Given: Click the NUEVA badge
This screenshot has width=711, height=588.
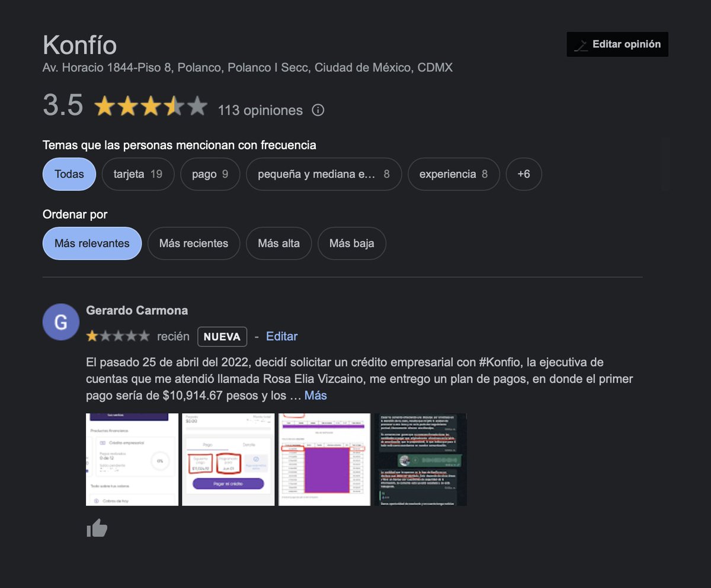Looking at the screenshot, I should point(222,336).
